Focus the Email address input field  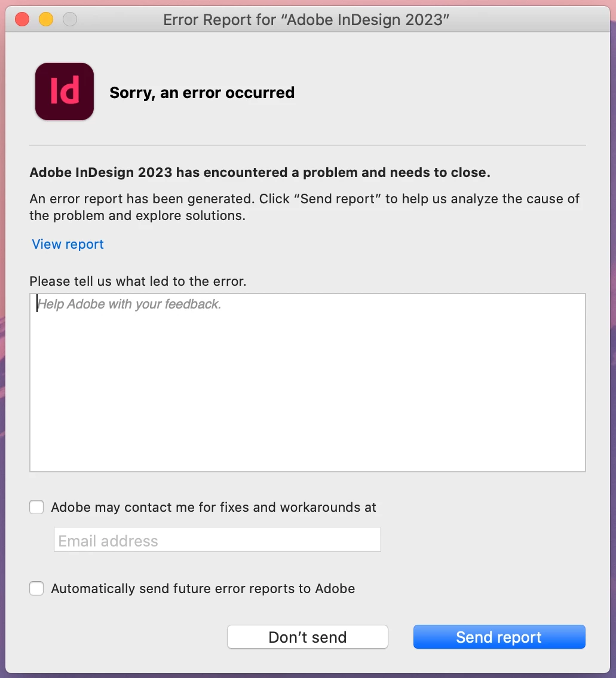[x=217, y=540]
